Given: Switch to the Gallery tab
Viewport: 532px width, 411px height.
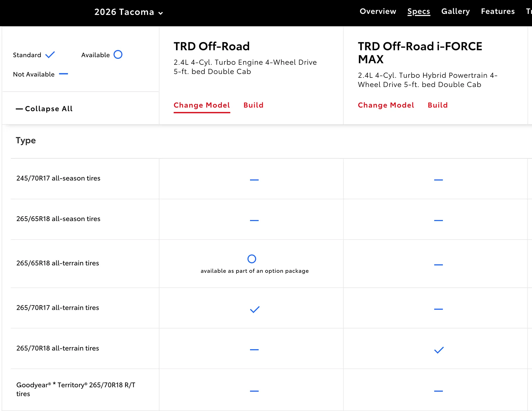Looking at the screenshot, I should [455, 11].
